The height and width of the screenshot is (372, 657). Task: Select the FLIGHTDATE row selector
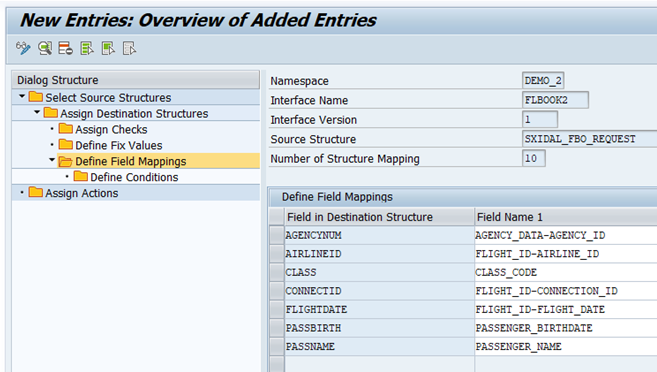coord(277,309)
